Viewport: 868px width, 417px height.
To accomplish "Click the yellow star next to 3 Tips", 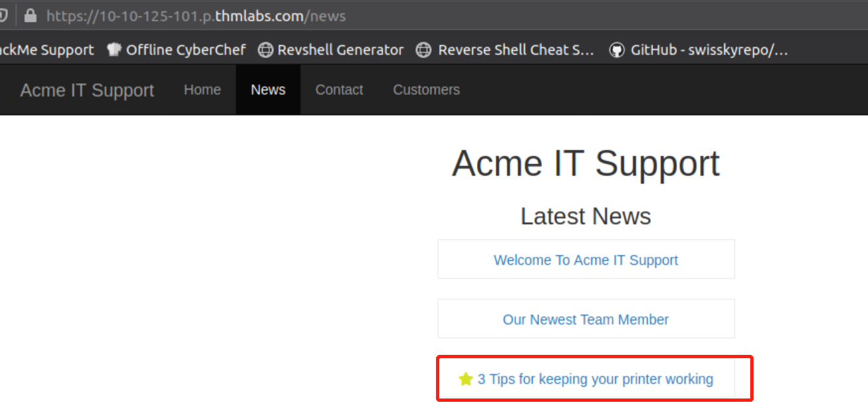I will point(466,379).
